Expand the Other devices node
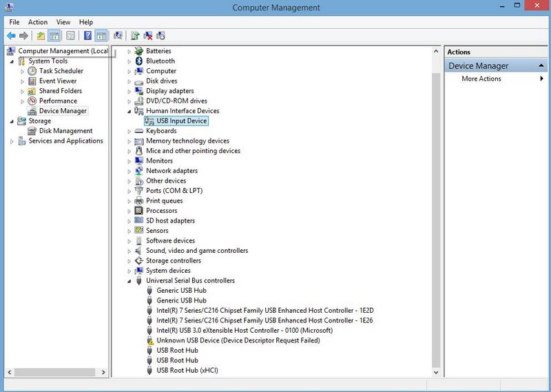The image size is (551, 392). click(x=129, y=181)
